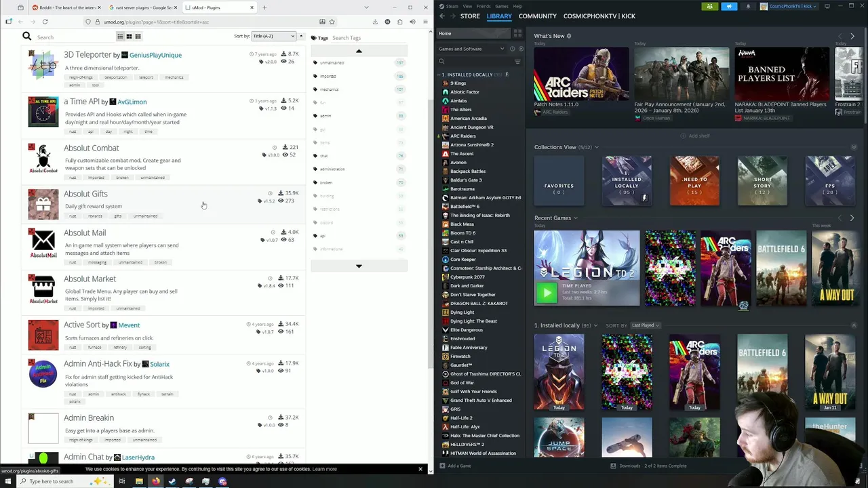
Task: Switch to the Reddit browser tab
Action: (65, 7)
